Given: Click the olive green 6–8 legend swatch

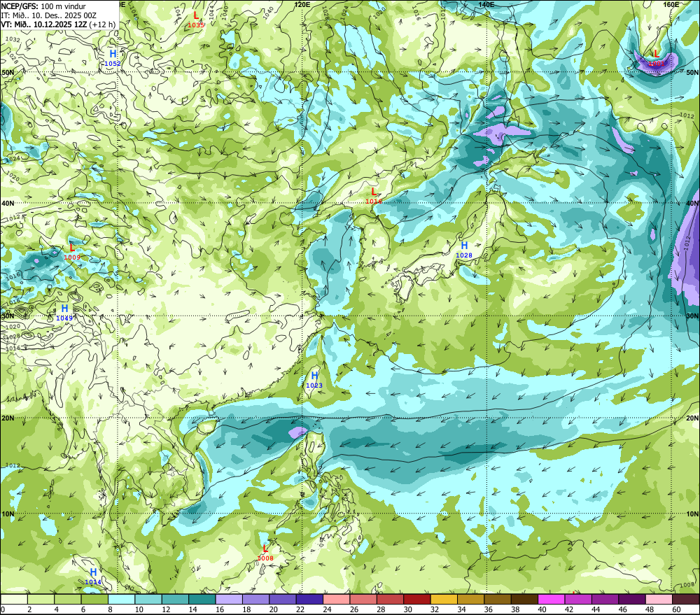Looking at the screenshot, I should click(x=94, y=599).
